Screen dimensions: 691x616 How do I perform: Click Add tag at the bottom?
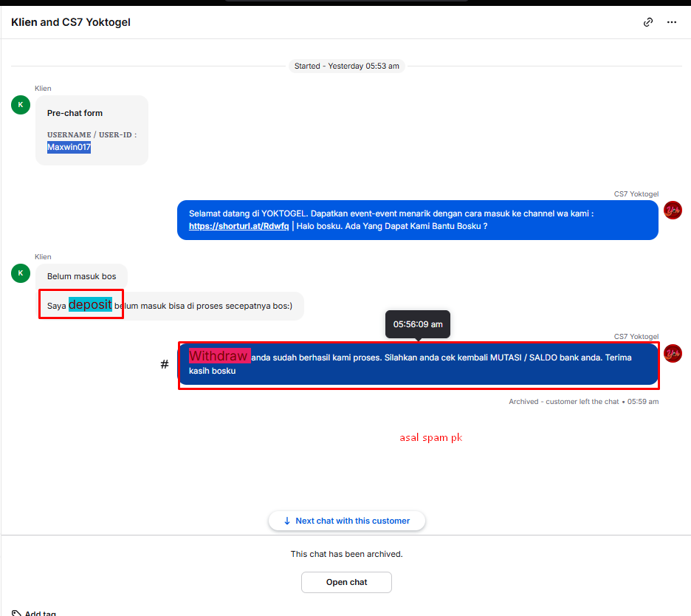(34, 613)
